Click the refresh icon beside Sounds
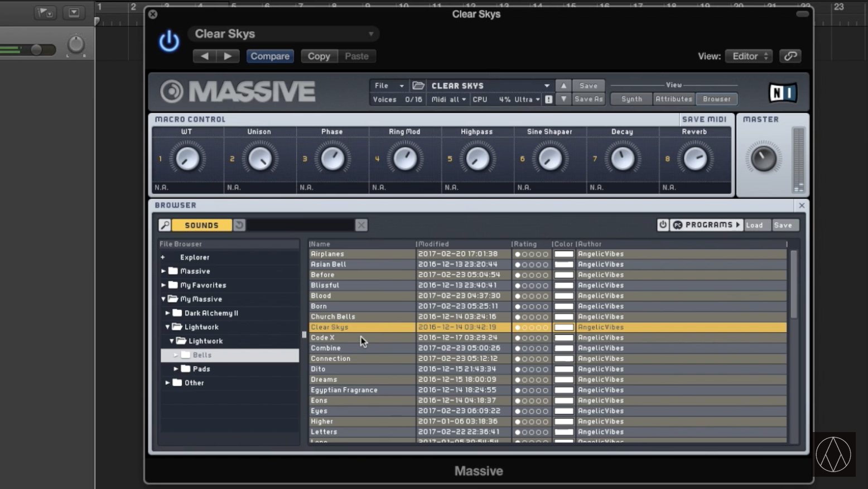Screen dimensions: 868x489 coord(239,225)
